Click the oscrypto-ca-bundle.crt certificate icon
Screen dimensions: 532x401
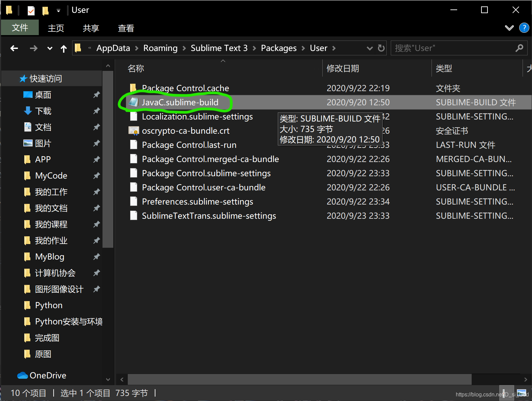pos(134,131)
